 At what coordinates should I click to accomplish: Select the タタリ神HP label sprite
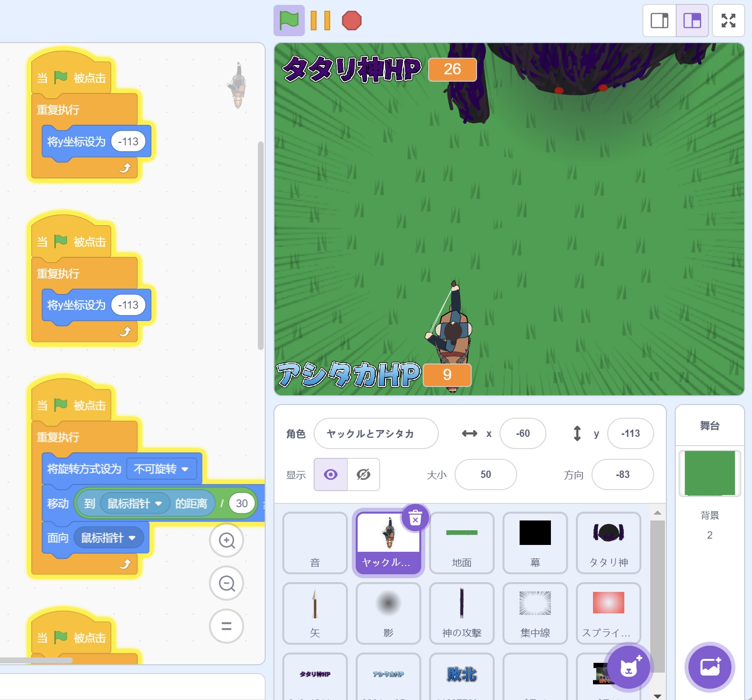coord(315,677)
